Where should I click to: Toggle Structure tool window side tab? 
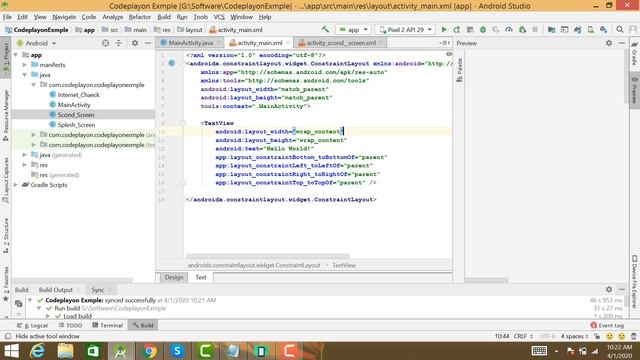6,236
